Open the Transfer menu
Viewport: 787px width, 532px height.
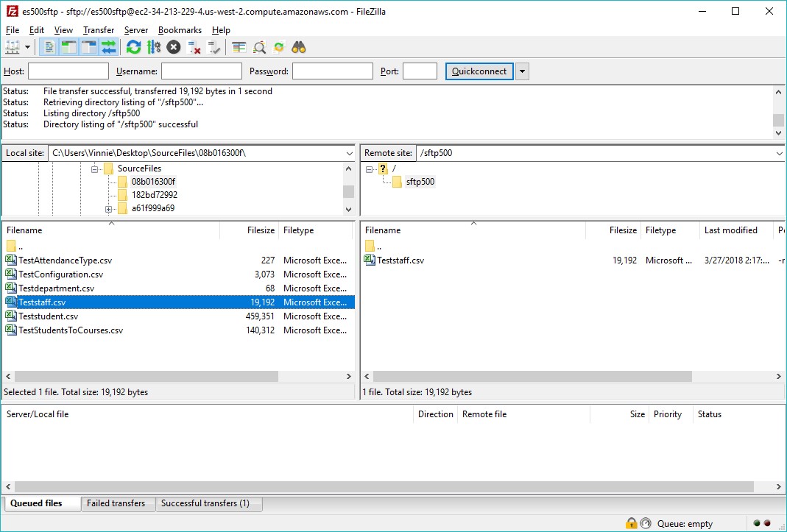coord(99,30)
